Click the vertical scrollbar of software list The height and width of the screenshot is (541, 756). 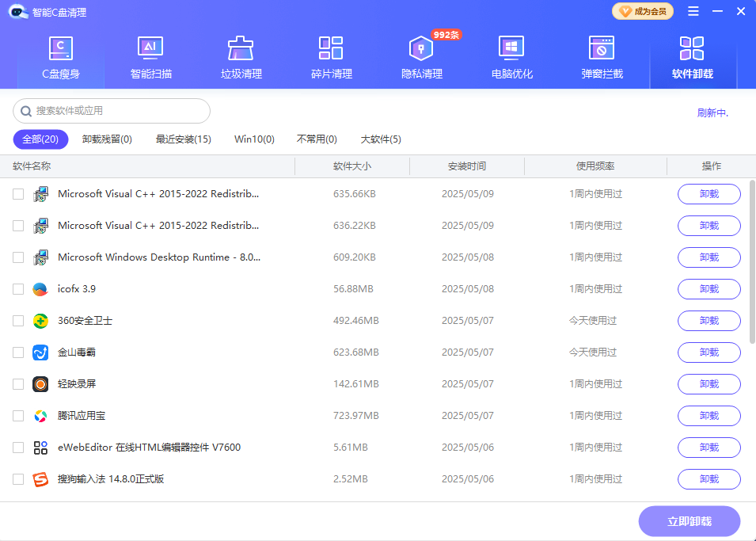click(752, 261)
